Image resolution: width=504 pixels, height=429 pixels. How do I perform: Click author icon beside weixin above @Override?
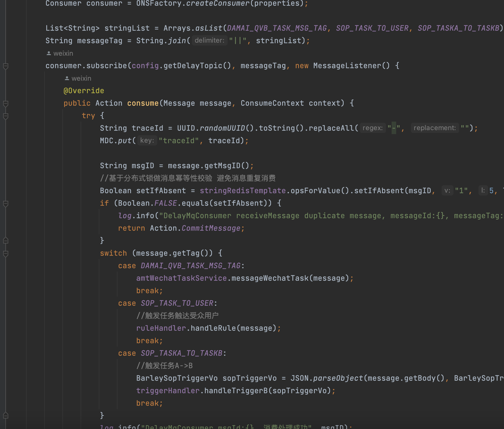coord(67,78)
